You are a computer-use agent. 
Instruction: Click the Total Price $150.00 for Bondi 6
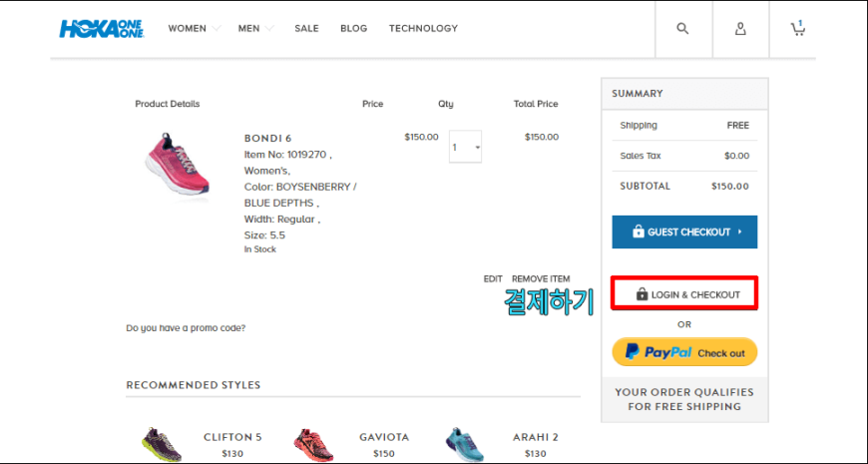pos(542,137)
